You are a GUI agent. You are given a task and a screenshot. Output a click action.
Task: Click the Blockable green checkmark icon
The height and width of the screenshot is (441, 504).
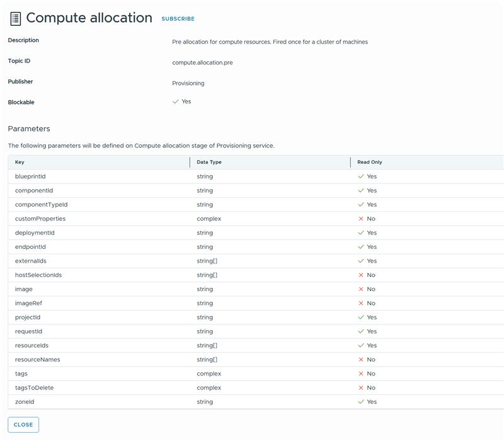(x=176, y=101)
